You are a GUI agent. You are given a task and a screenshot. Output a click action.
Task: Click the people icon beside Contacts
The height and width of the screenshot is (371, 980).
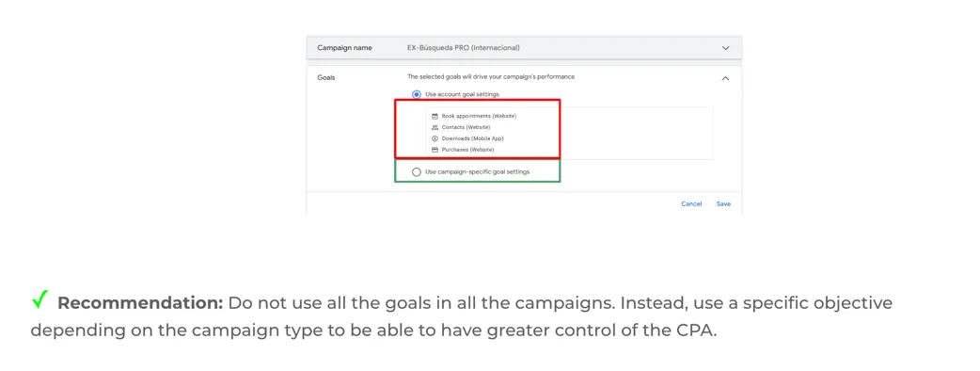coord(435,127)
